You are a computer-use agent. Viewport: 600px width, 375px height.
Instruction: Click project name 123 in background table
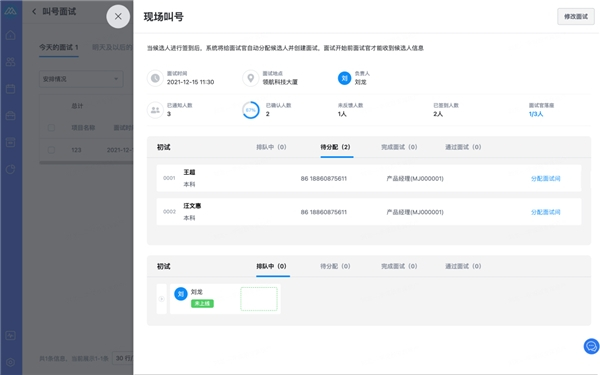76,150
